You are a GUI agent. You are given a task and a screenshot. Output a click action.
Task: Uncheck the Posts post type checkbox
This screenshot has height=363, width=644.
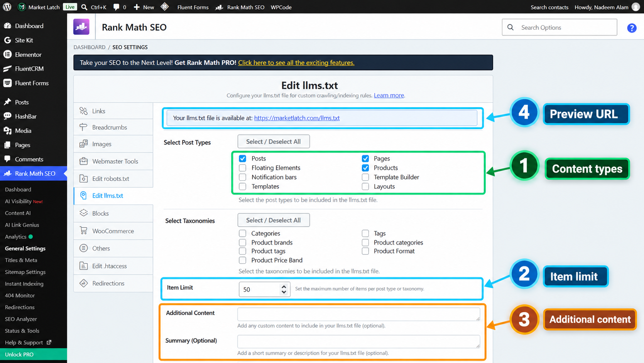pyautogui.click(x=242, y=158)
